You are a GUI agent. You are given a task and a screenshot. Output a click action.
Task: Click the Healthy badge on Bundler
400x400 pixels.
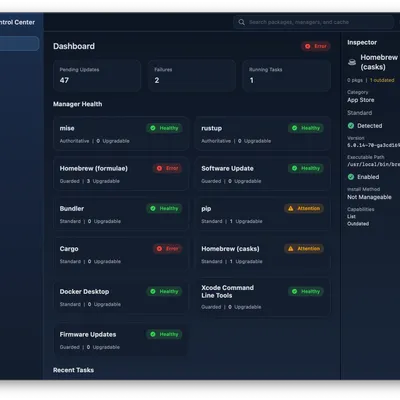164,208
